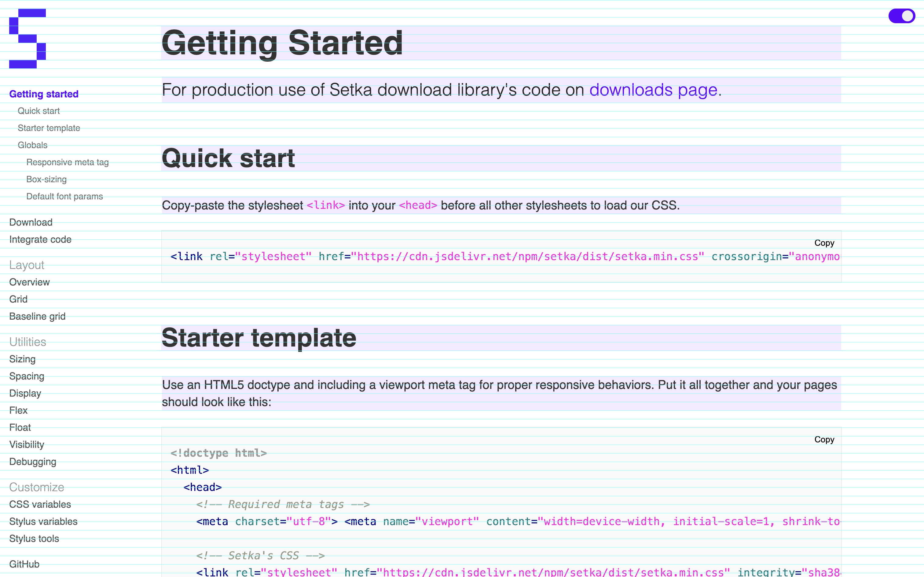The width and height of the screenshot is (924, 577).
Task: Open Default font params item
Action: [x=64, y=197]
